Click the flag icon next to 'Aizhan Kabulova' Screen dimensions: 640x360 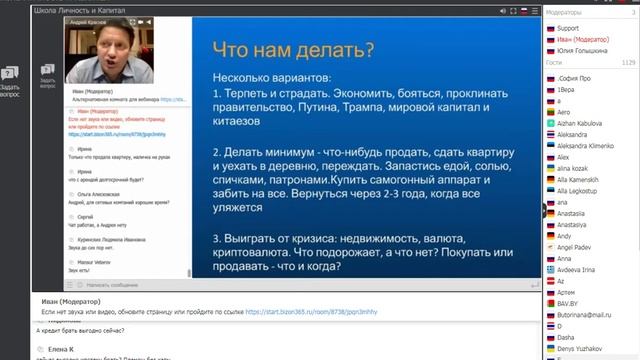(551, 123)
